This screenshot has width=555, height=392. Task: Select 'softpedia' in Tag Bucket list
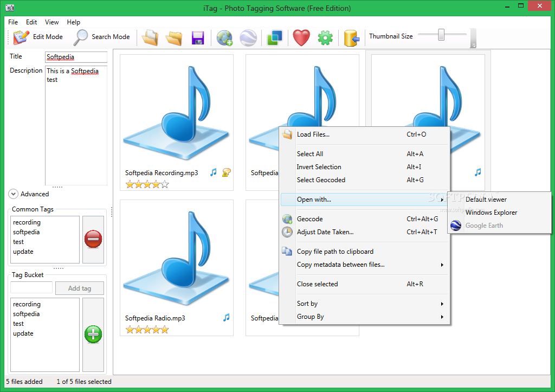coord(26,314)
